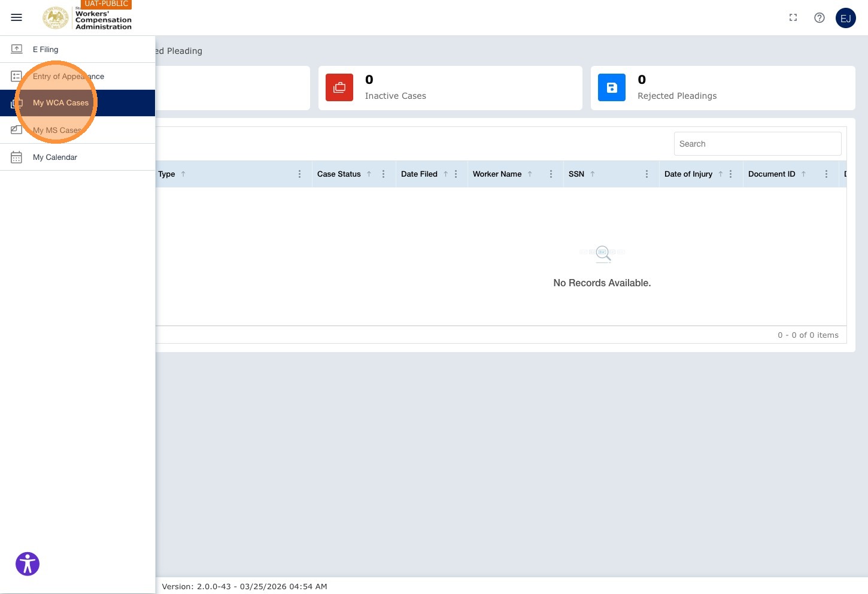Sort by SSN column arrow
The image size is (868, 594).
coord(593,174)
